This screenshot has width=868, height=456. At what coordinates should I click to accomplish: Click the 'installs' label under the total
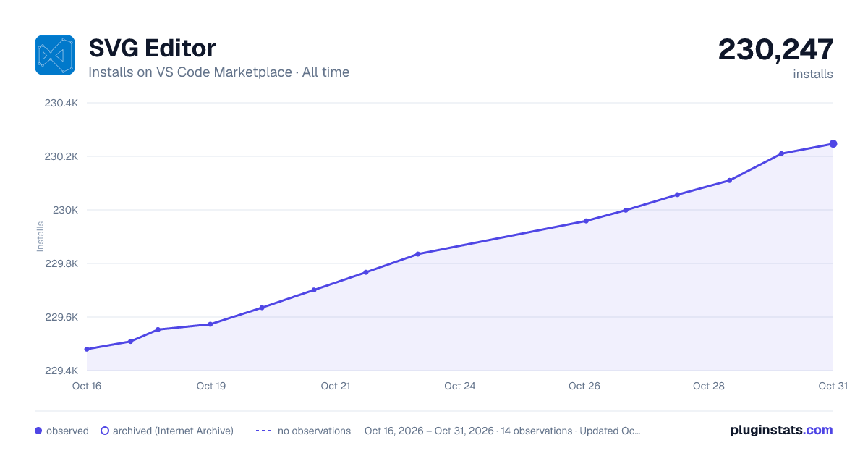click(x=813, y=74)
